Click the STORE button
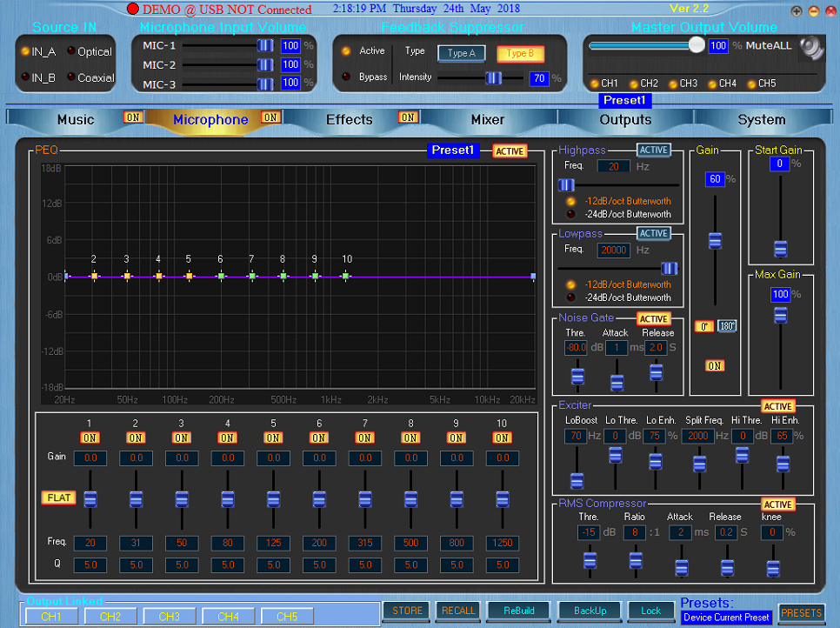Image resolution: width=840 pixels, height=628 pixels. click(407, 611)
